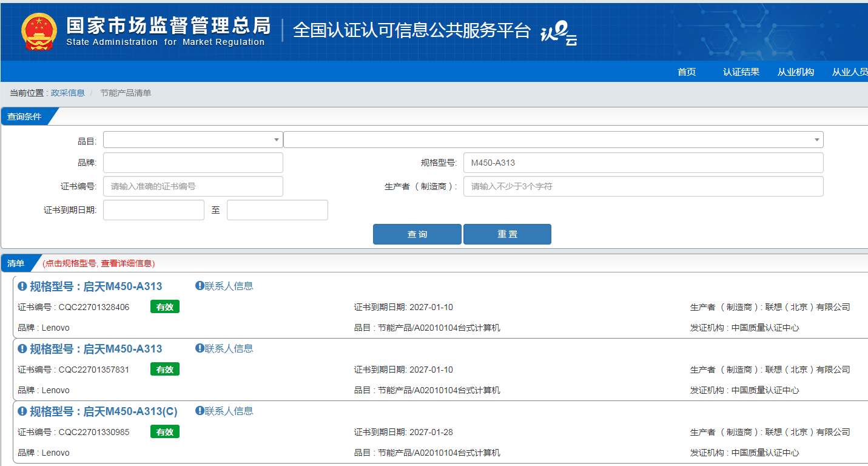Click the 重置 reset button
Screen dimensions: 868x466
point(507,234)
